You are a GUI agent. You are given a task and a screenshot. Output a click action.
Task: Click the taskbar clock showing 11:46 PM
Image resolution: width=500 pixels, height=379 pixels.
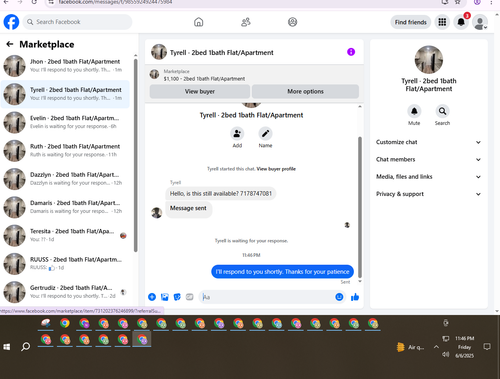point(465,347)
